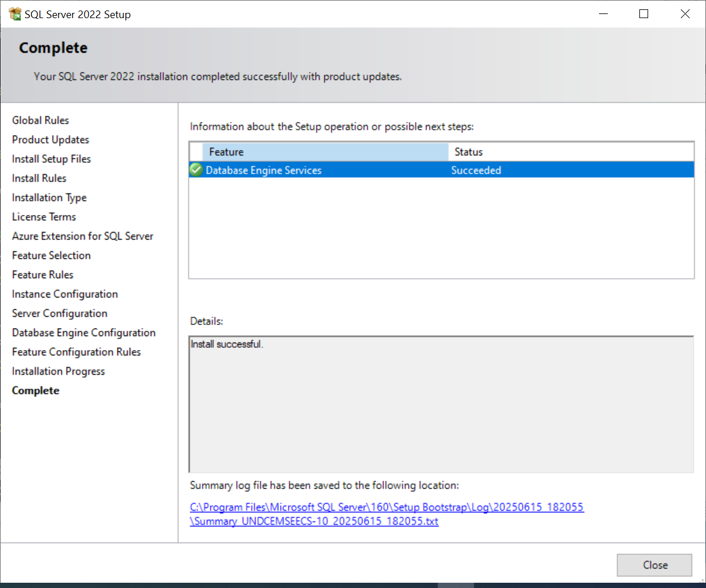
Task: Click the 'Install successful.' details text
Action: [227, 344]
